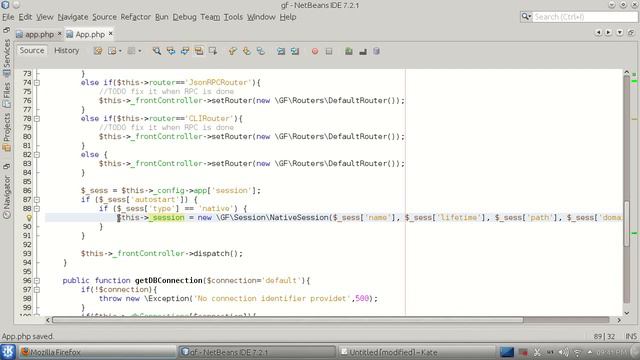The height and width of the screenshot is (360, 640).
Task: Open the Team menu
Action: 210,17
